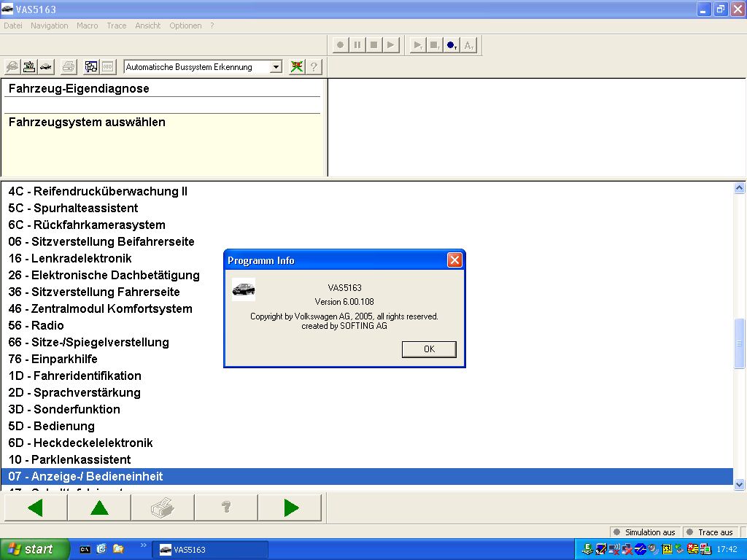Click OK in the Programm Info dialog
This screenshot has width=747, height=560.
point(429,349)
